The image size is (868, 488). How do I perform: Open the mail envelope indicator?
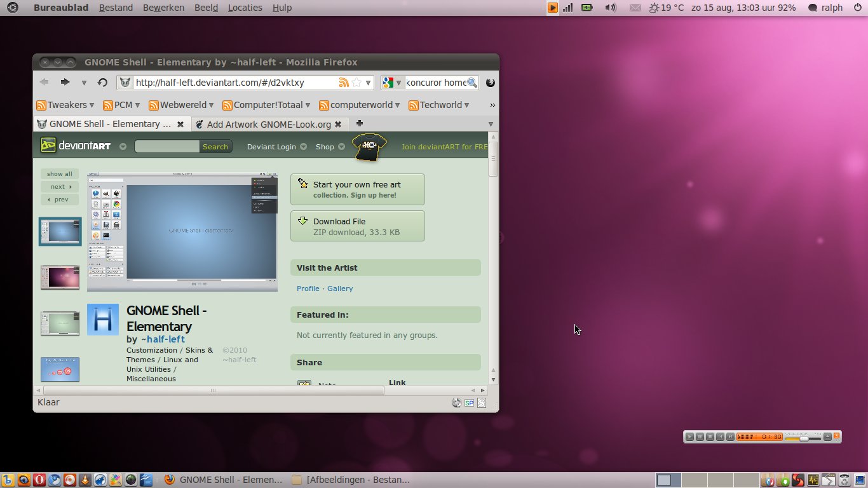[x=635, y=8]
